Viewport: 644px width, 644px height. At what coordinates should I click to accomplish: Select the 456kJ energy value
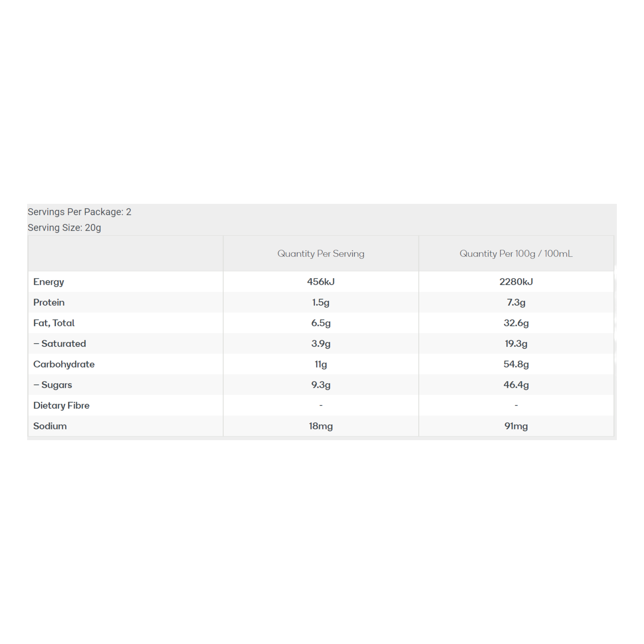pos(321,282)
